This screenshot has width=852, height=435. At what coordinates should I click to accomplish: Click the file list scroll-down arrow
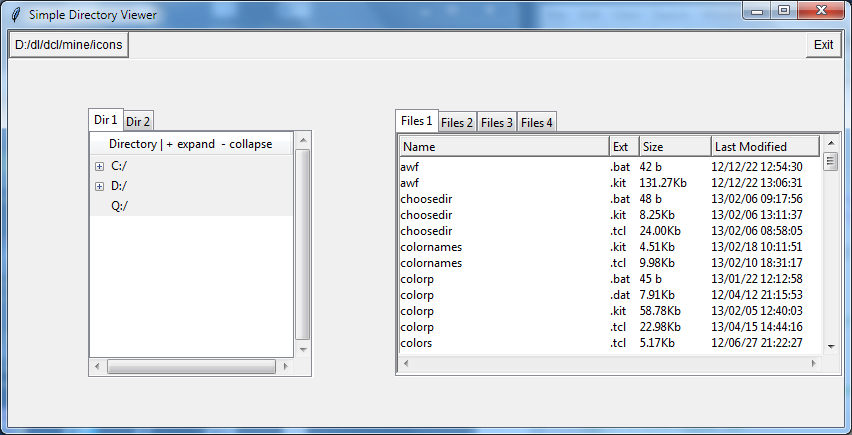(x=830, y=346)
